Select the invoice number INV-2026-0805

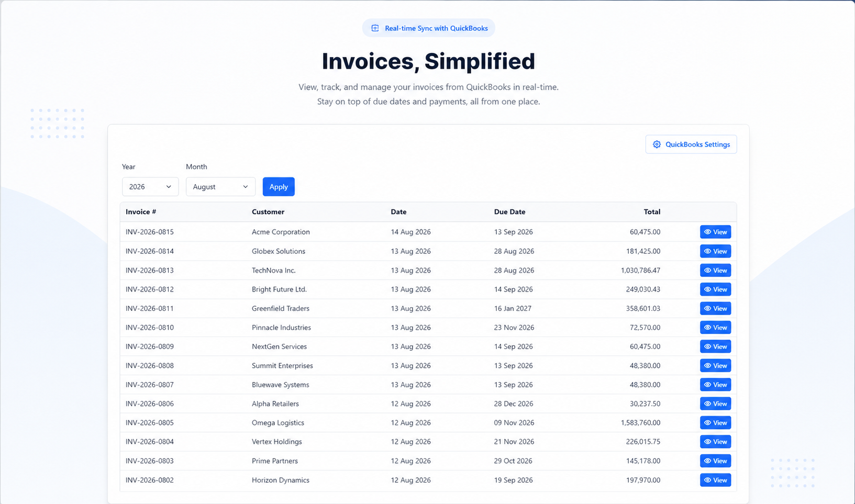click(x=150, y=423)
